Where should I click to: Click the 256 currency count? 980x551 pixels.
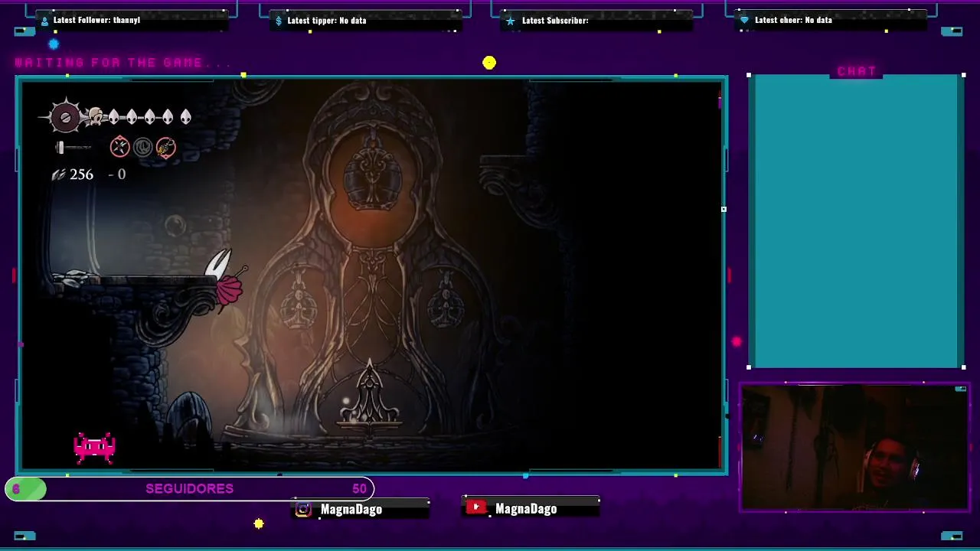[81, 174]
